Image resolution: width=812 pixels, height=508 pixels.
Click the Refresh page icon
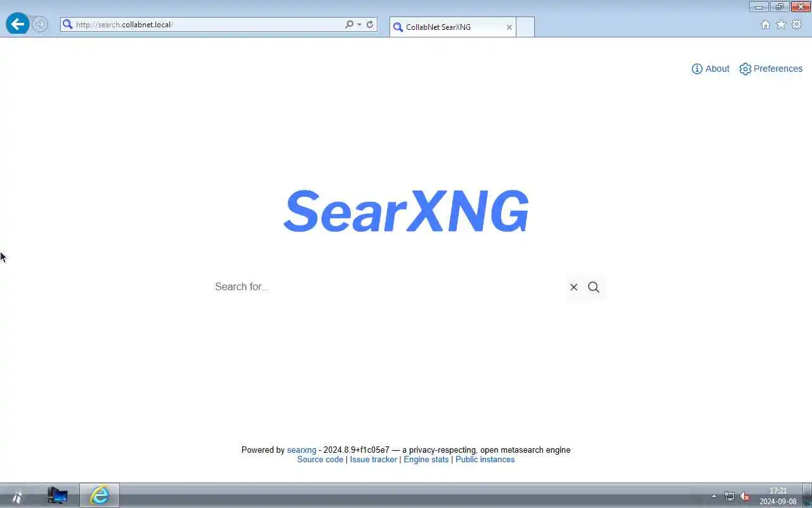[370, 24]
